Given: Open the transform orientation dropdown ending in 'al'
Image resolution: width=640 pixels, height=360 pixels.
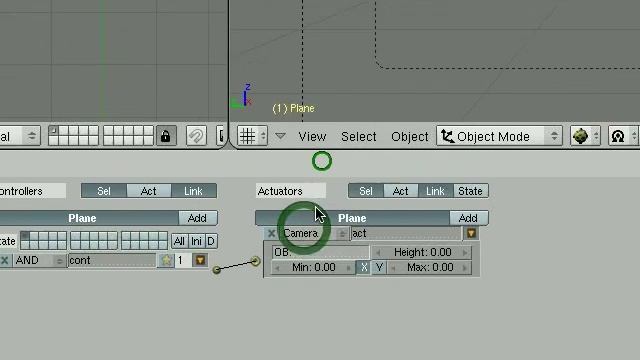Looking at the screenshot, I should [x=20, y=136].
